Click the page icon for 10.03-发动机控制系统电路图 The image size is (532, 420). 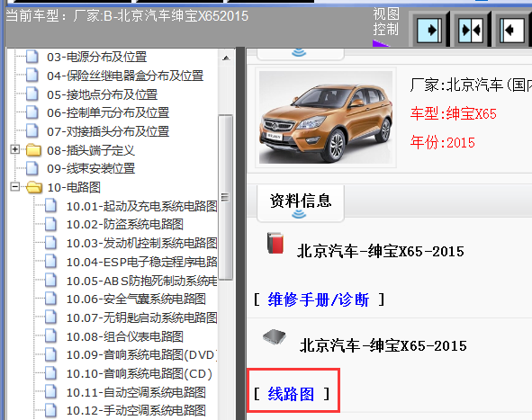(51, 243)
